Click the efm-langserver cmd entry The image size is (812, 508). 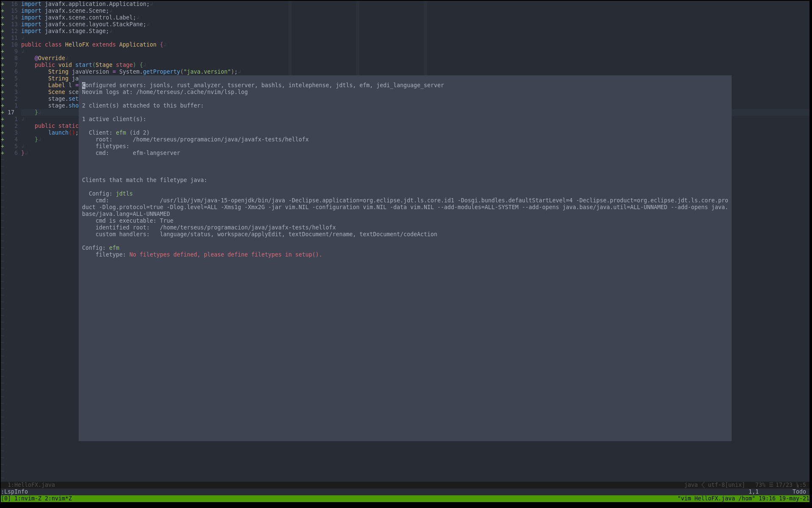(x=156, y=153)
